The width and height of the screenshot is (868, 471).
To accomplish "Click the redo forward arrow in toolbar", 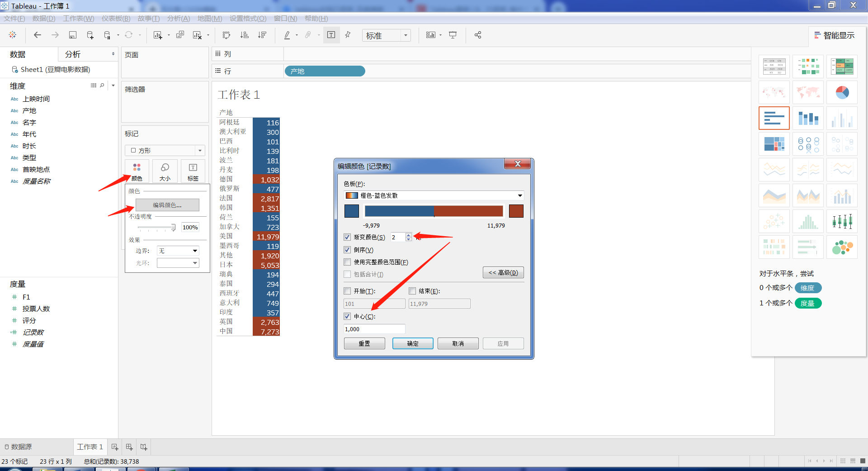I will [x=55, y=35].
